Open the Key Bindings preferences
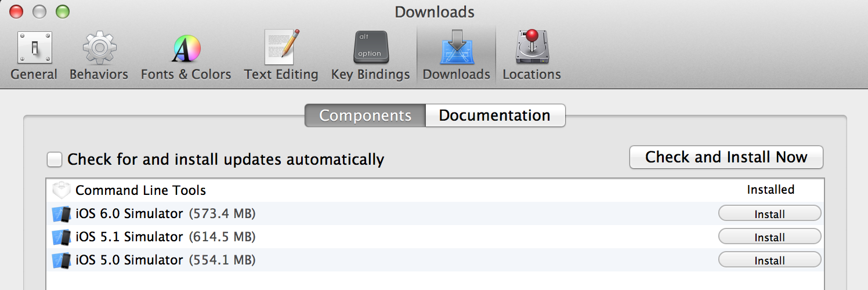Screen dimensions: 868x290 click(370, 56)
